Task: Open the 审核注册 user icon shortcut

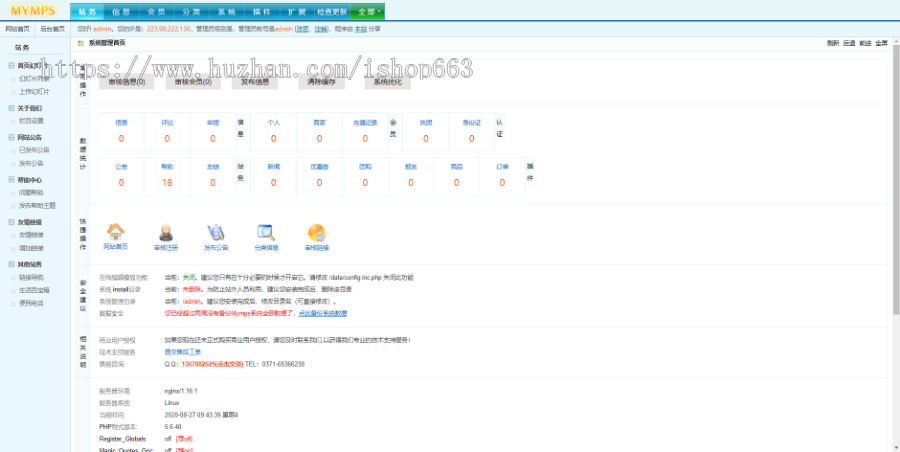Action: [x=166, y=233]
